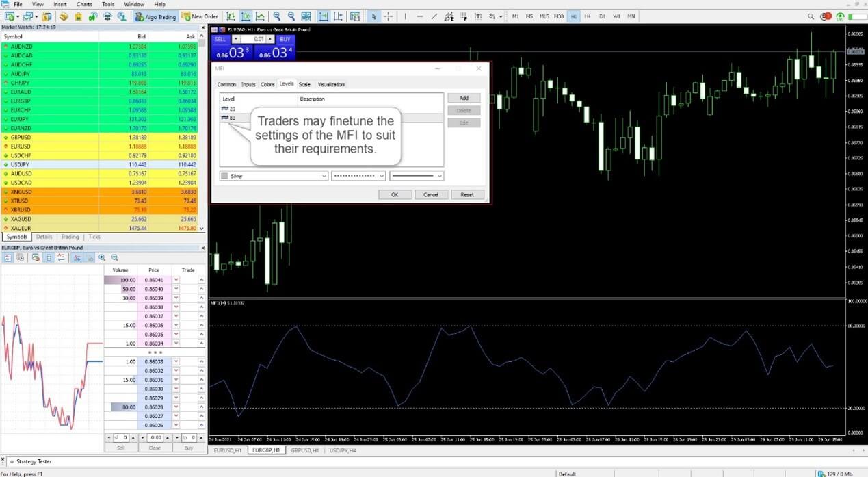Highlight the level 80 entry

232,118
